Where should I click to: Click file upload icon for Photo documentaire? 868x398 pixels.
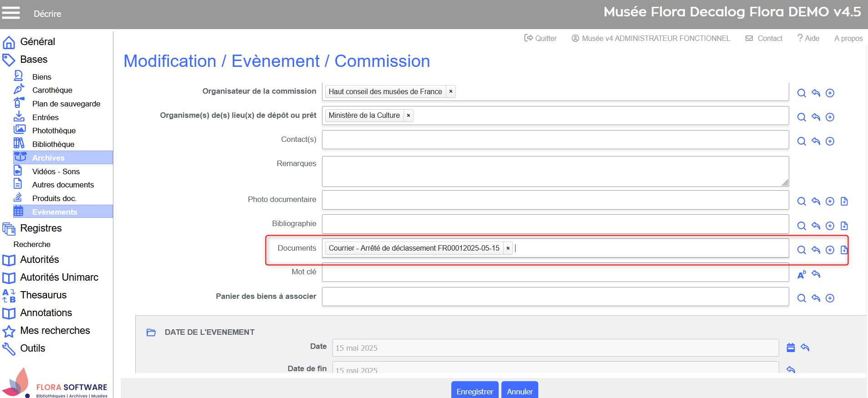pyautogui.click(x=844, y=202)
